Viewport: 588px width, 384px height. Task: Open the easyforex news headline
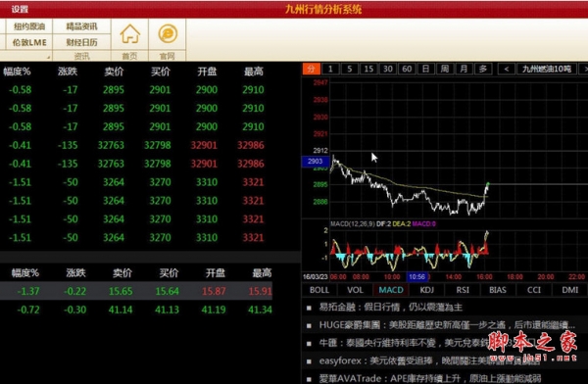430,360
